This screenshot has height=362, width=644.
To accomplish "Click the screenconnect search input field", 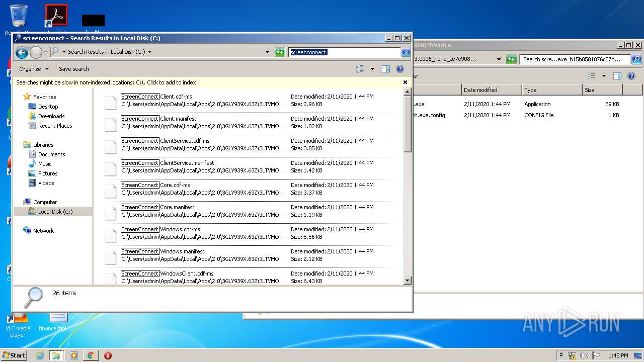I will [345, 52].
